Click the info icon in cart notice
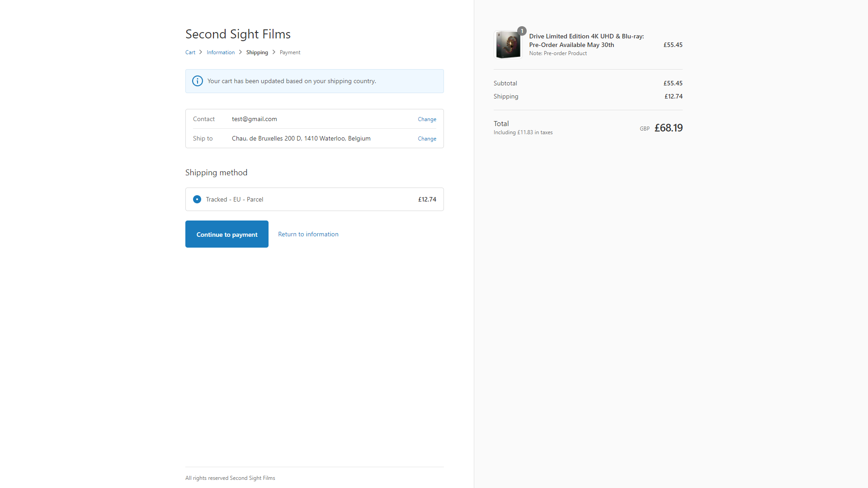 [198, 81]
